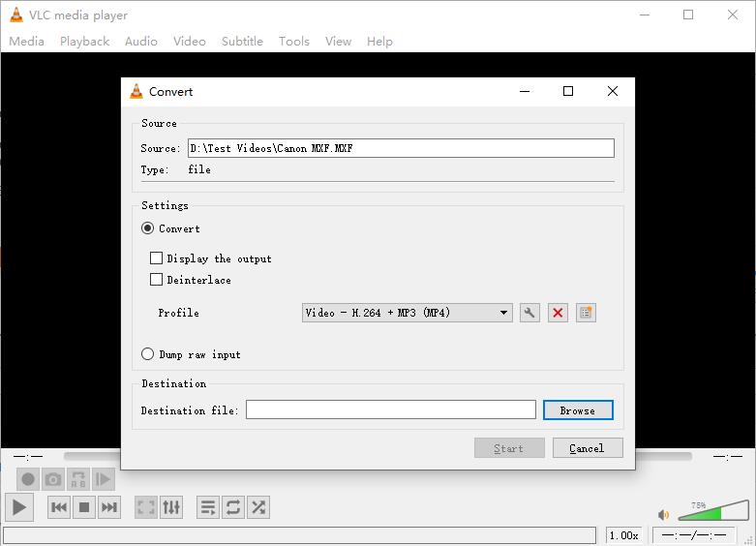Toggle random shuffle playback icon

click(257, 507)
